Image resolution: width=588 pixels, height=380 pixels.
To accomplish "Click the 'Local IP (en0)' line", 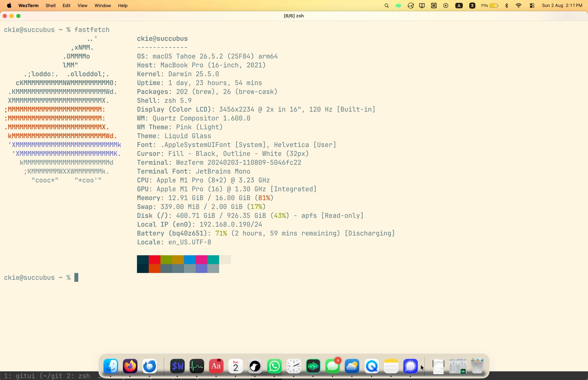I will (200, 225).
